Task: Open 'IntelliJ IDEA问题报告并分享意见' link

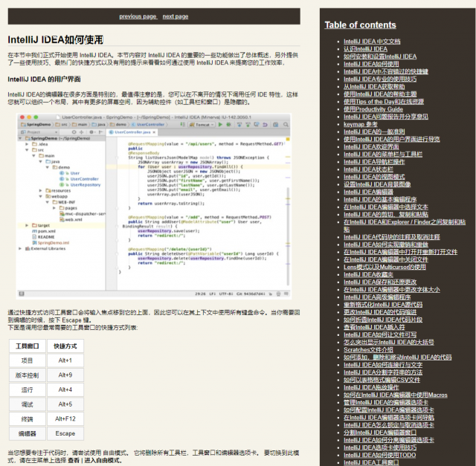Action: tap(386, 117)
